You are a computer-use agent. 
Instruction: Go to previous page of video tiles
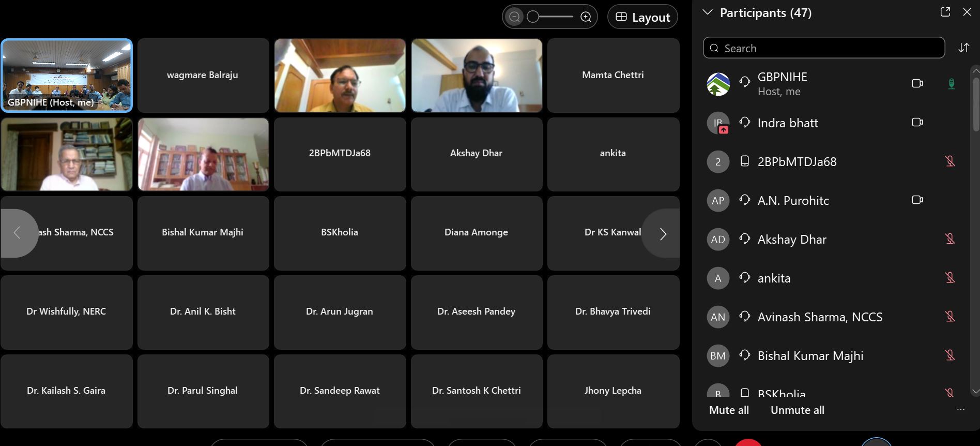(17, 233)
